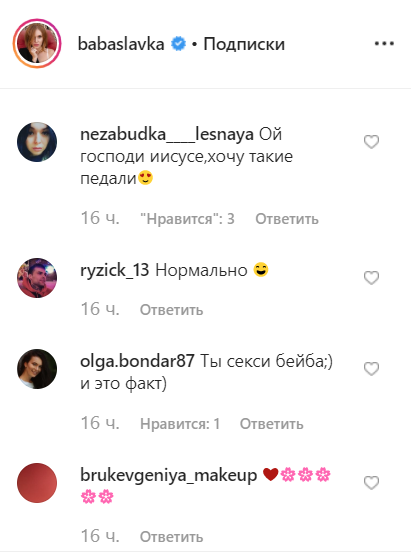Reply to nezabudka____lesnaya via Ответить
Viewport: 411px width, 556px height.
pos(287,219)
